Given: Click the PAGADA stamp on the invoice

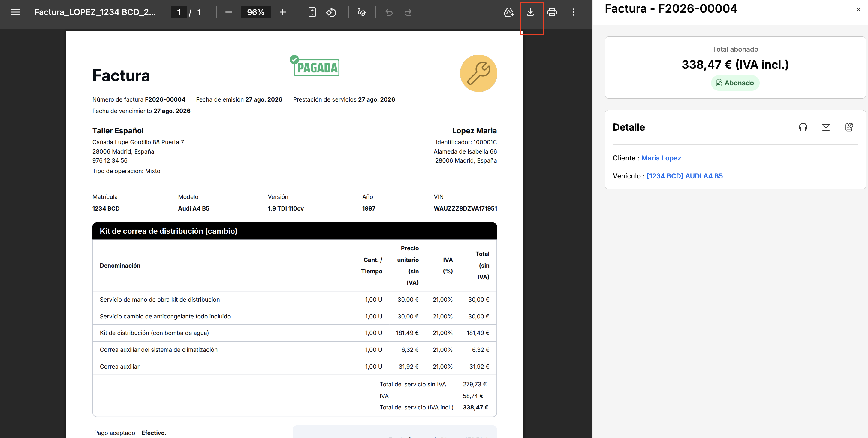Looking at the screenshot, I should pyautogui.click(x=315, y=66).
